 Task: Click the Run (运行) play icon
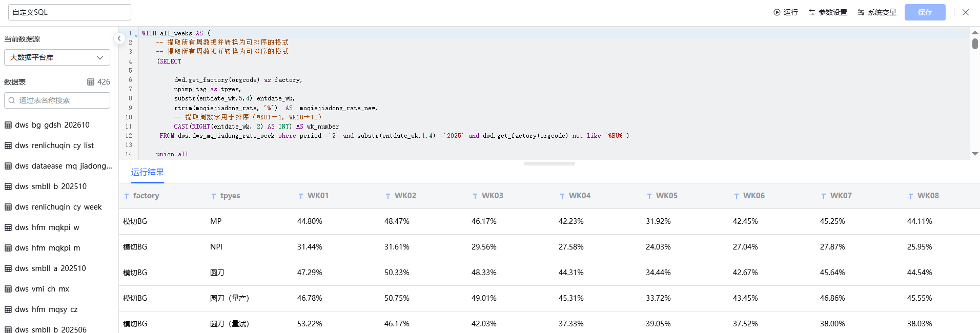pos(777,12)
